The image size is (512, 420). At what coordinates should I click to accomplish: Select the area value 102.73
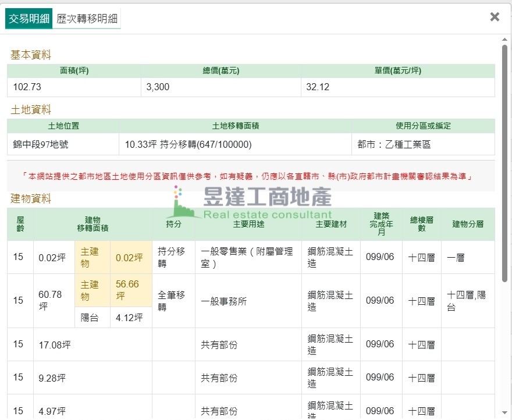coord(27,87)
